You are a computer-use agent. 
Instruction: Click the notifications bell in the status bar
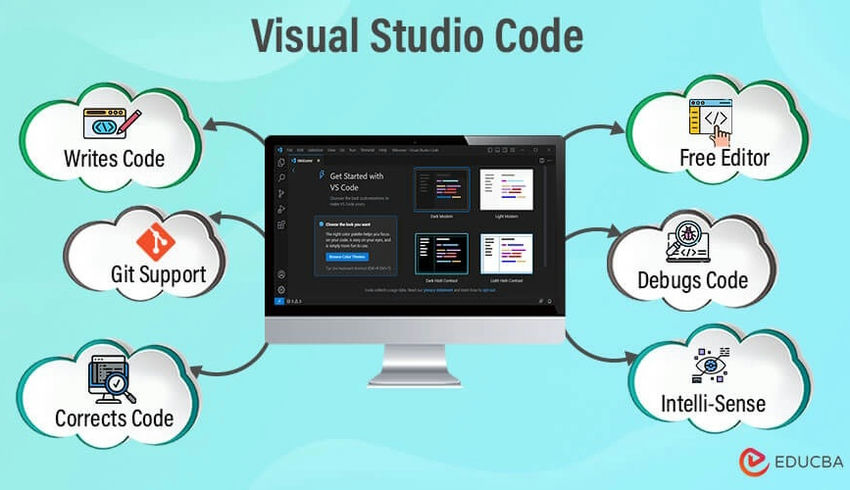click(x=550, y=301)
